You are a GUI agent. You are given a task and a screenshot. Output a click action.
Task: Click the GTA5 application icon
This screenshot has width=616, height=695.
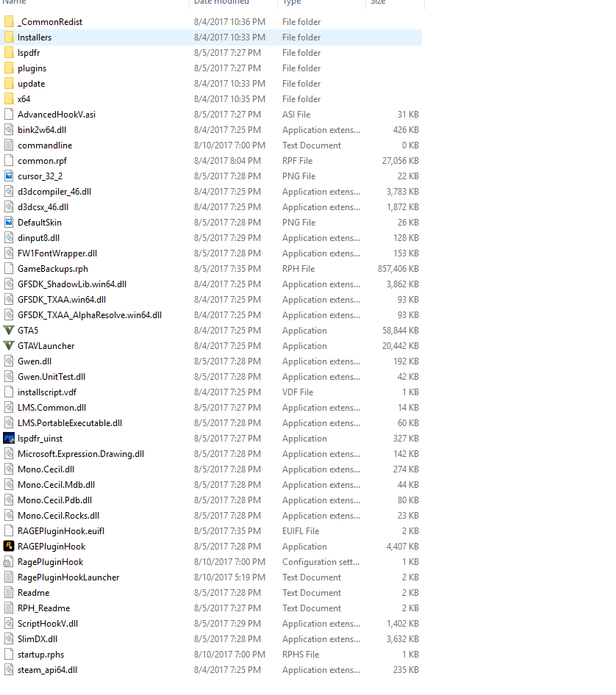coord(8,330)
